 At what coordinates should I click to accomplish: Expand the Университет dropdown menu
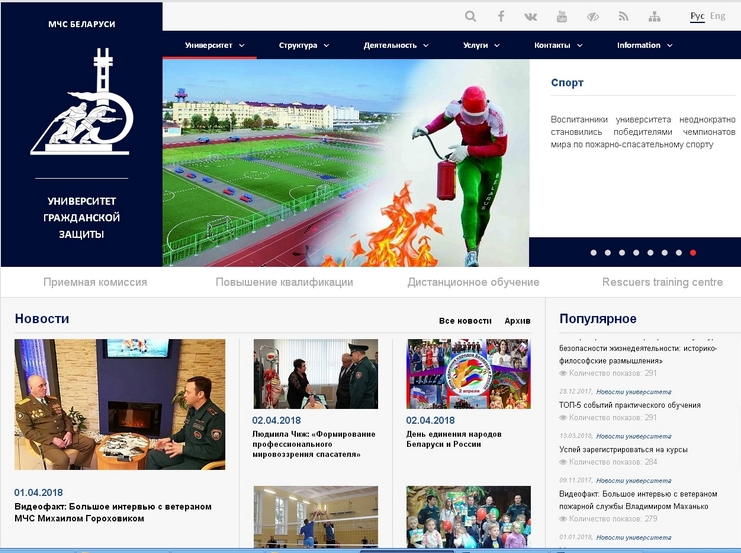click(x=215, y=45)
